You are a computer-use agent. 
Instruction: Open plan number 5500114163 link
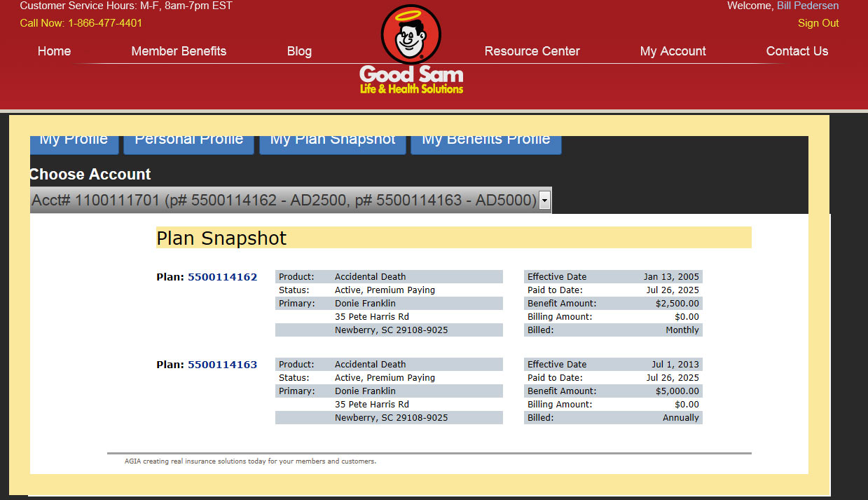click(222, 365)
